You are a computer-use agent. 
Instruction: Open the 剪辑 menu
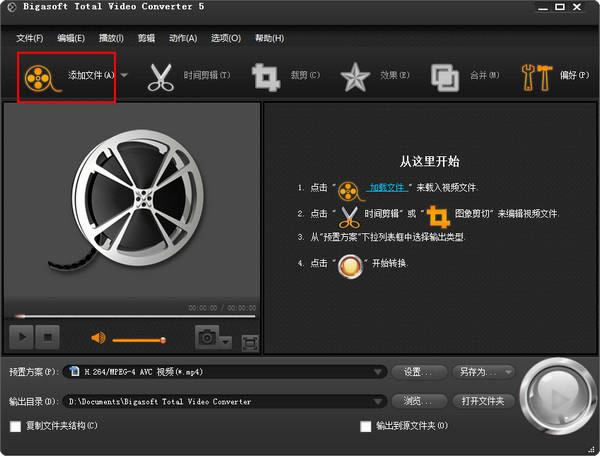[146, 38]
